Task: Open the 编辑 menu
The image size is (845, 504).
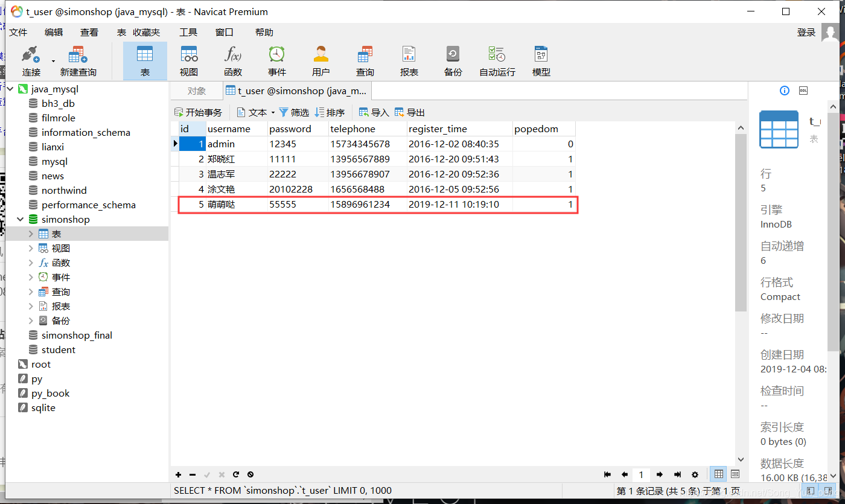Action: click(x=54, y=33)
